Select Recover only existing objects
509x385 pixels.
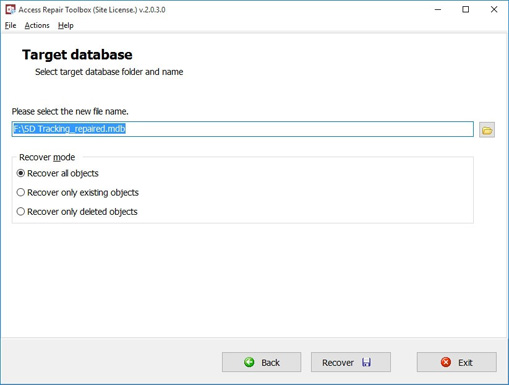78,193
